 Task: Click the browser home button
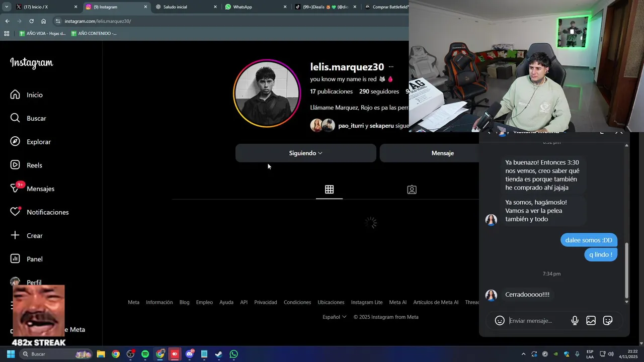point(44,21)
